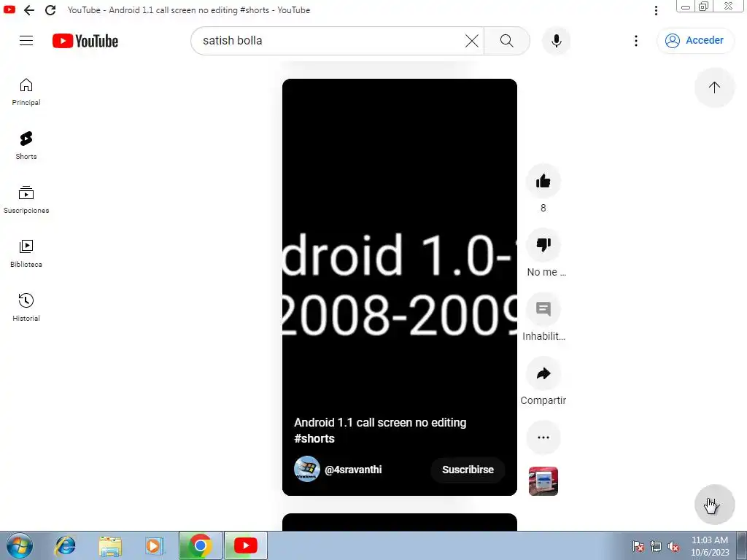Viewport: 747px width, 560px height.
Task: Open the Shorts section in sidebar
Action: tap(26, 146)
